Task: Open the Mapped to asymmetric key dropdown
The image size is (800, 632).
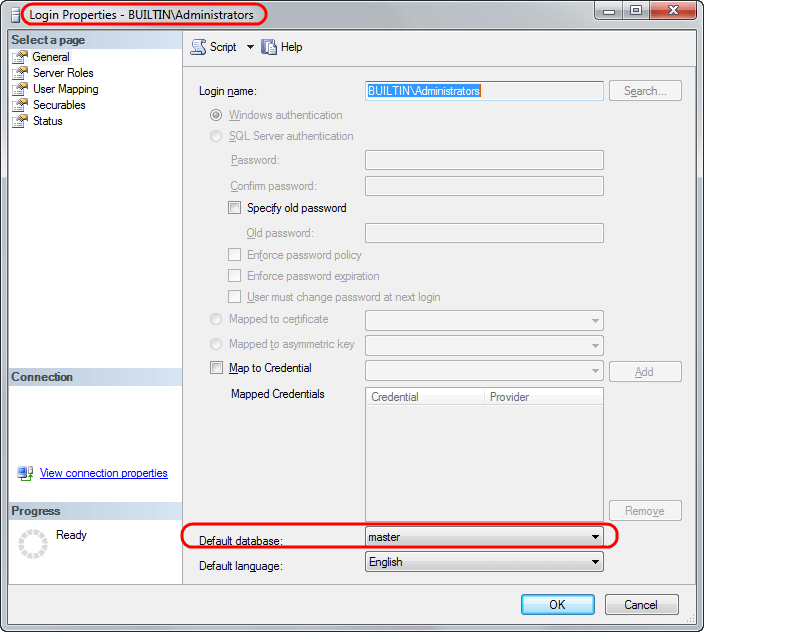Action: tap(484, 345)
